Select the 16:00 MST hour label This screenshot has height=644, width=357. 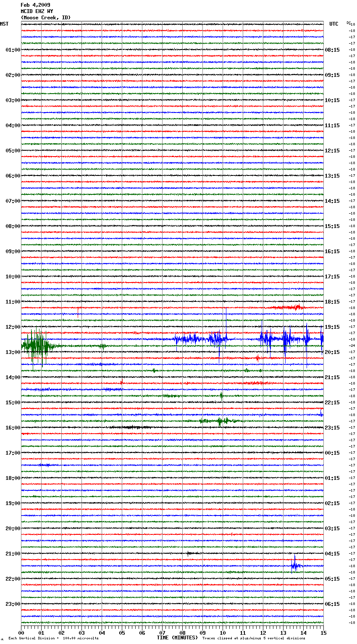(x=13, y=428)
